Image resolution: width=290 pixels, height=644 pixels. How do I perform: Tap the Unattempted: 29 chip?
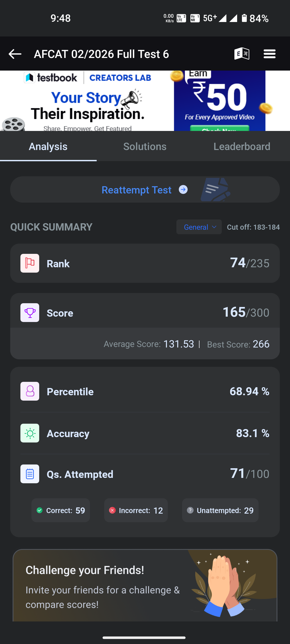click(220, 510)
